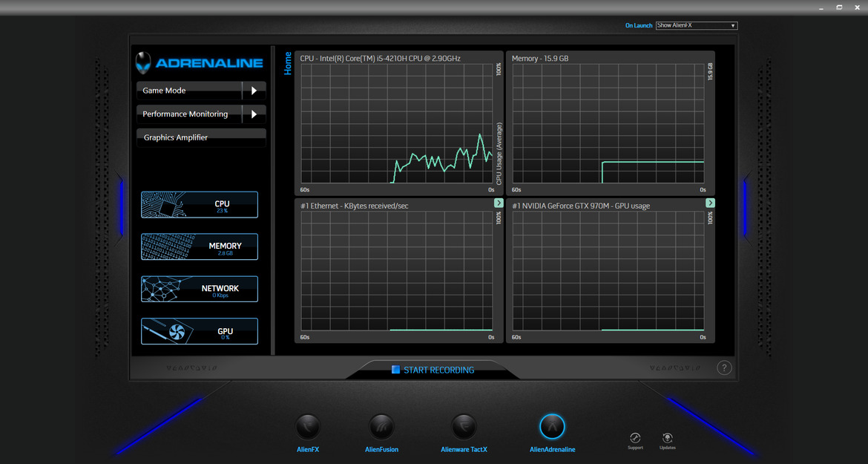
Task: Check for Updates icon
Action: pos(668,440)
